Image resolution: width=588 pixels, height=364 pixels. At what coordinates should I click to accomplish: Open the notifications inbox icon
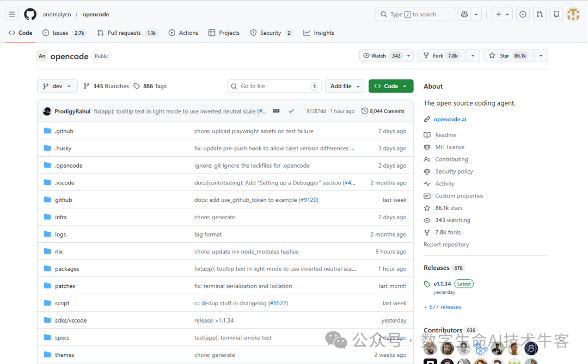tap(556, 14)
